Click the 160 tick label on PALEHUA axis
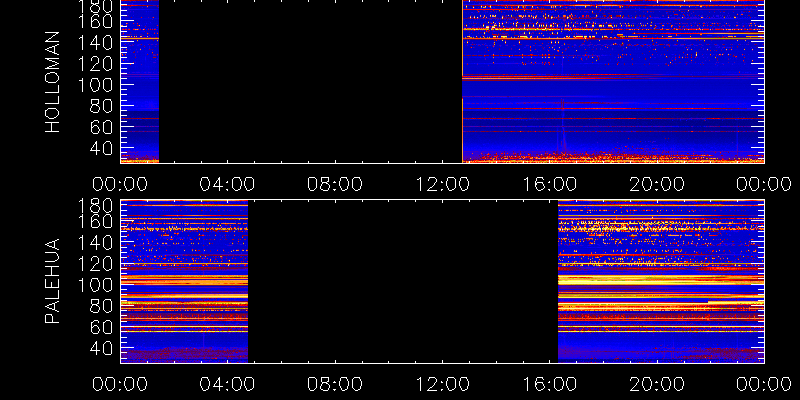Viewport: 800px width, 400px height. coord(95,221)
